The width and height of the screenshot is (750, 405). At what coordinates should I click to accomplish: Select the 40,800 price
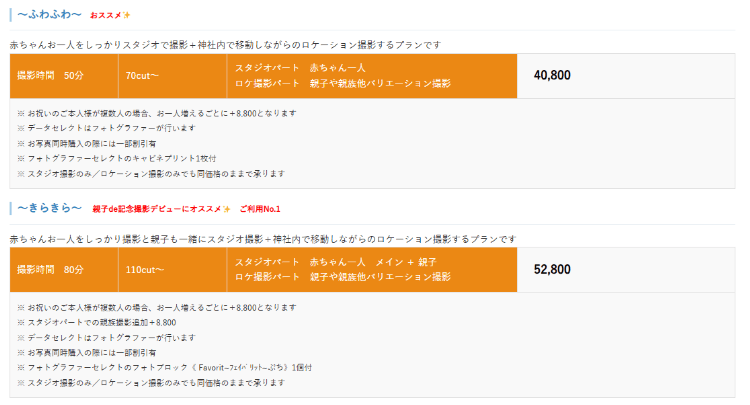pyautogui.click(x=552, y=75)
